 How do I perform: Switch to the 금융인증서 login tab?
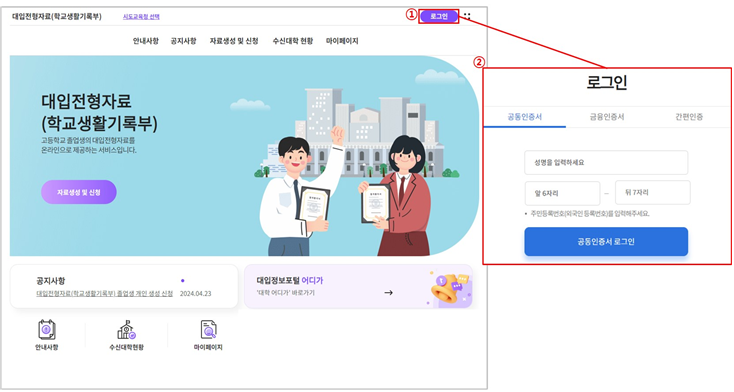tap(607, 117)
